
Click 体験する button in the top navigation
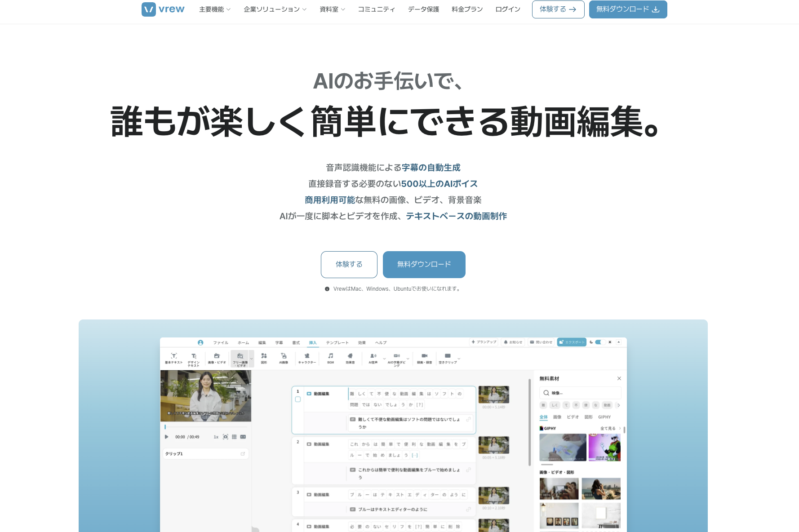558,9
